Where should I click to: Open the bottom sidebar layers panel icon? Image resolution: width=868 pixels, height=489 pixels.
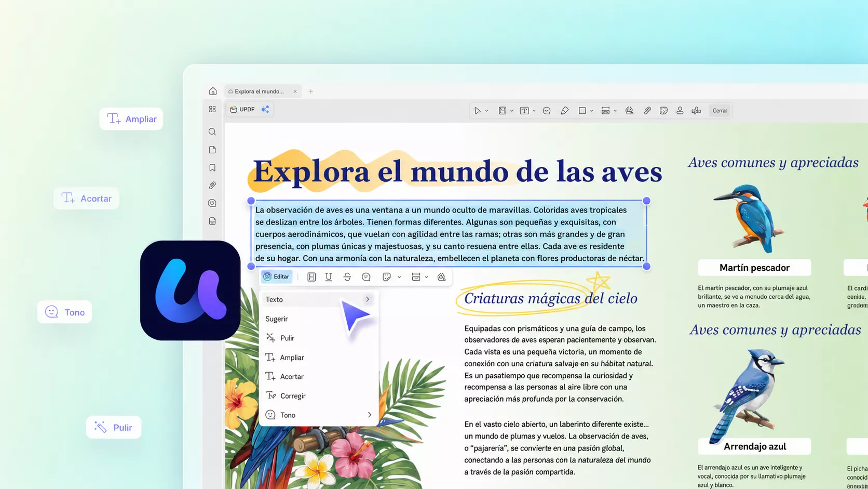212,221
